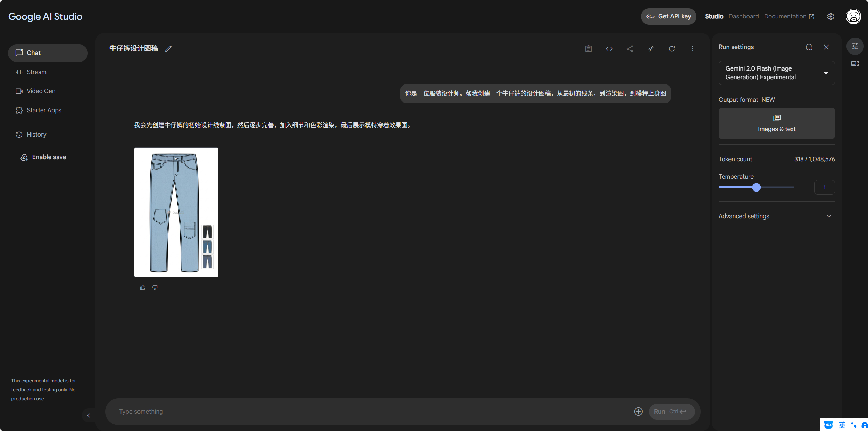868x431 pixels.
Task: Click the model response text paragraph
Action: [x=273, y=125]
